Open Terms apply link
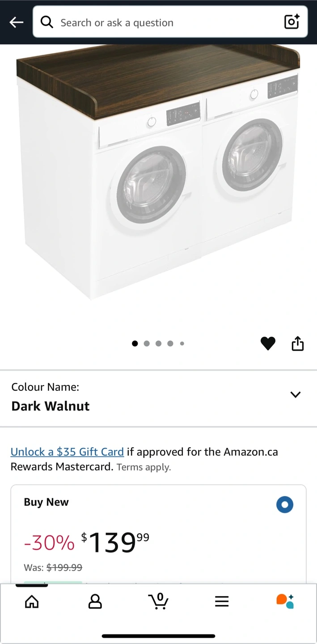Viewport: 317px width, 644px height. (x=144, y=467)
